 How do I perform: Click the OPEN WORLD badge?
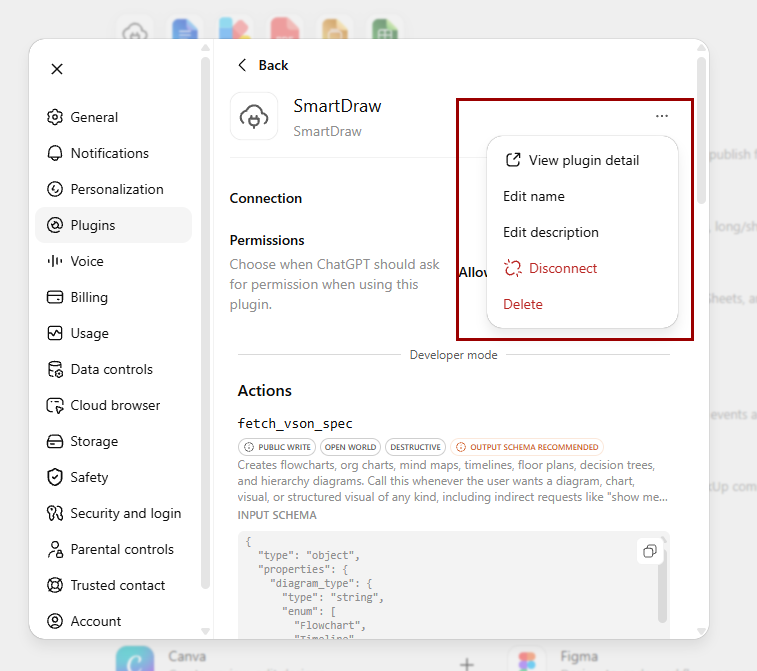pyautogui.click(x=350, y=447)
